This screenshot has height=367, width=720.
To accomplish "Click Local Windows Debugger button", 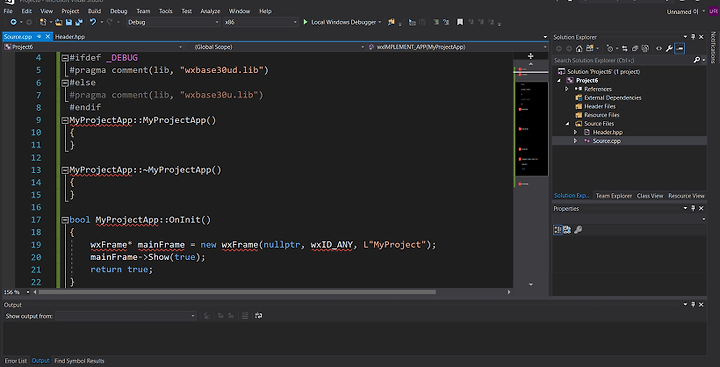I will [x=343, y=22].
